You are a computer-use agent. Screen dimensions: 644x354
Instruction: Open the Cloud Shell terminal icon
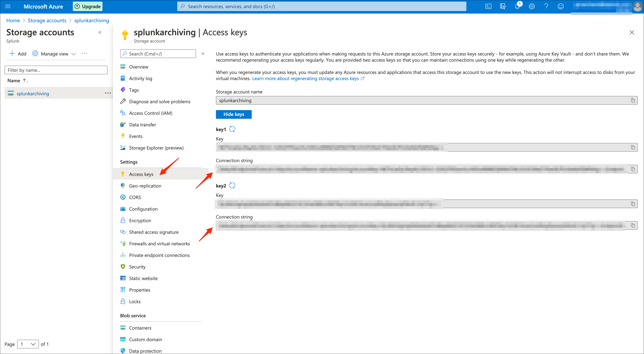click(488, 7)
